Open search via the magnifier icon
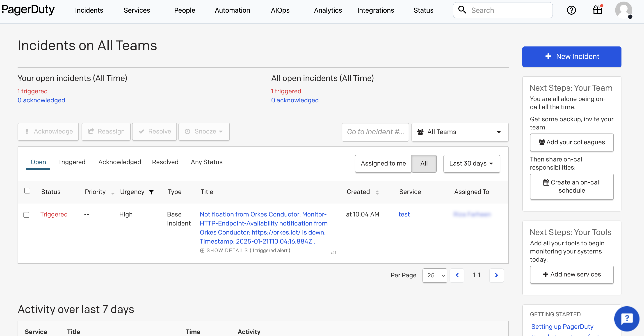 click(462, 9)
